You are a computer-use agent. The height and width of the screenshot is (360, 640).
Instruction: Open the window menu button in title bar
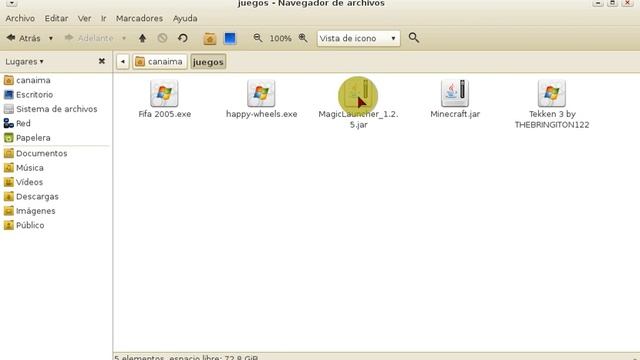pos(11,3)
